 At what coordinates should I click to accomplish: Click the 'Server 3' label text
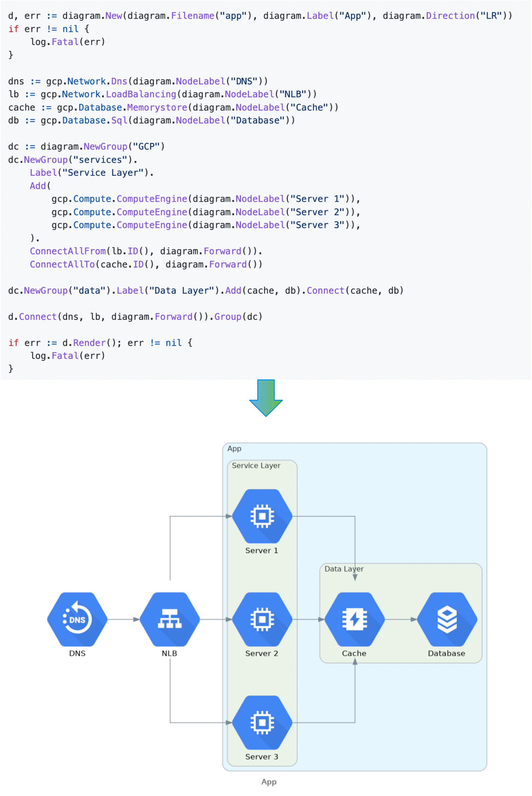click(261, 757)
